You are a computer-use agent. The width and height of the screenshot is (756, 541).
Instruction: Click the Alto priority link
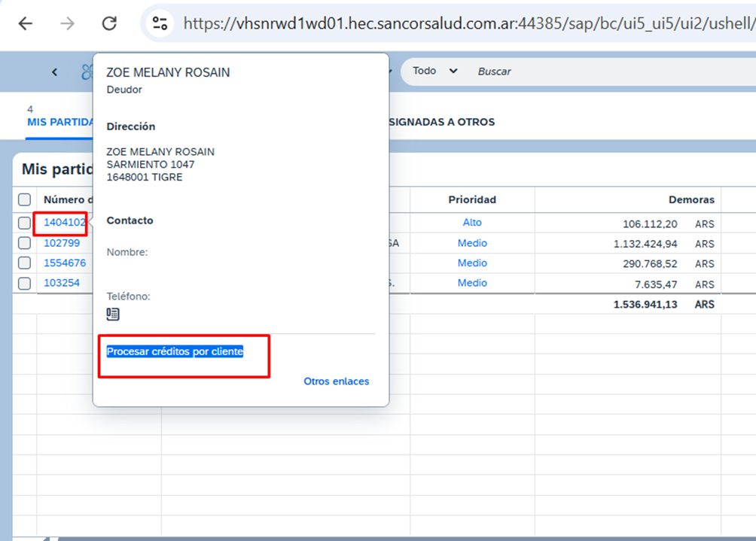pyautogui.click(x=472, y=223)
